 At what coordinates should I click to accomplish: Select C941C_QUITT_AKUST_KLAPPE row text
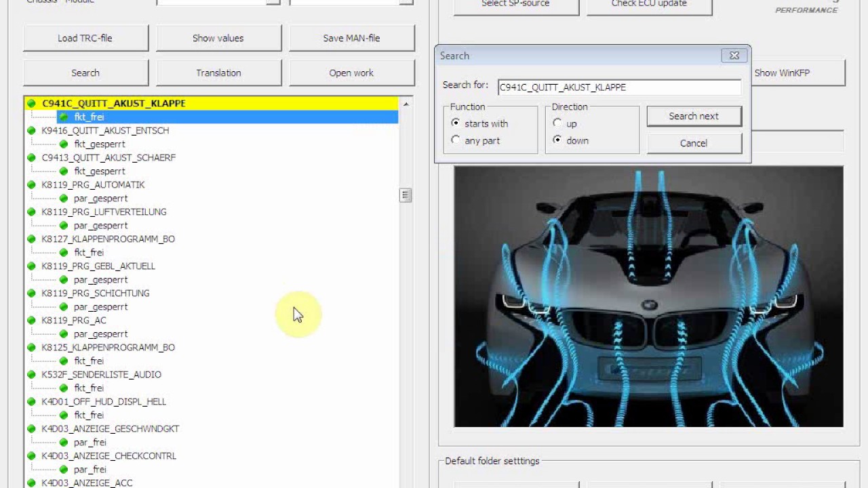113,104
